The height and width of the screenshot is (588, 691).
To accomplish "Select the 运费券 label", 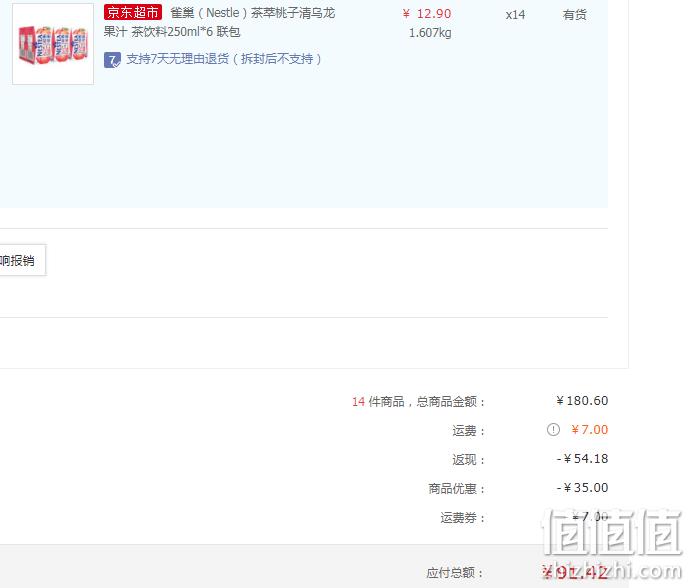I will (x=462, y=518).
